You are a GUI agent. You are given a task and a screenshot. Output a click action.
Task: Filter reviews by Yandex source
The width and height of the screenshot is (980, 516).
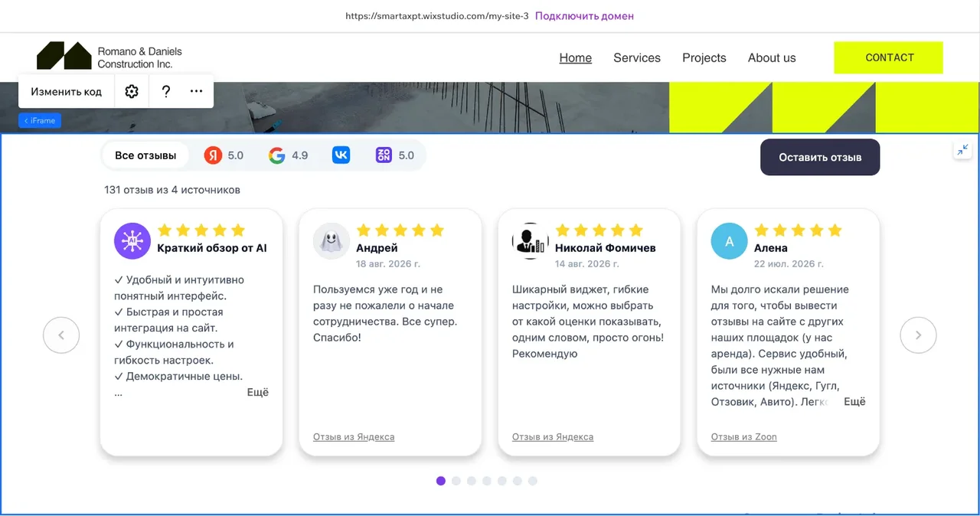tap(224, 155)
